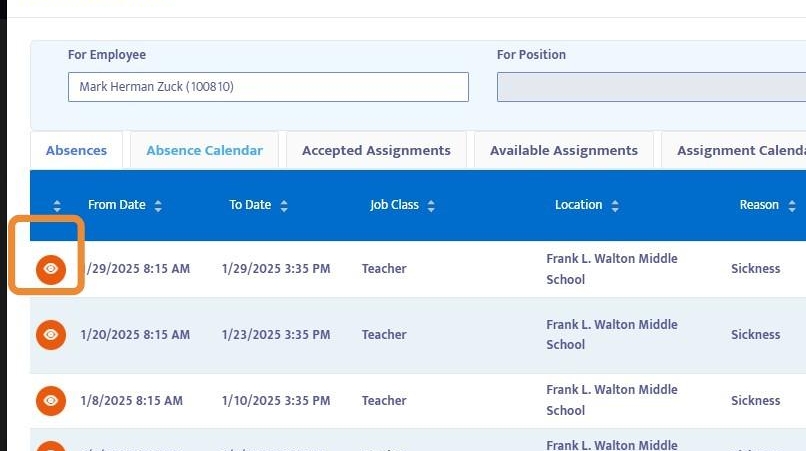The image size is (806, 451).
Task: Click Teacher in the 1/20/2025 row
Action: coord(384,334)
